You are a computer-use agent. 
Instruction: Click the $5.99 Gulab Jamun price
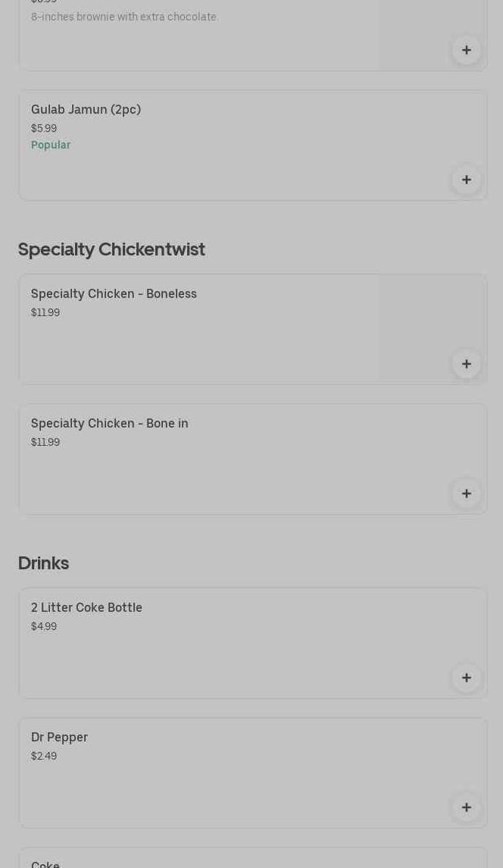click(x=44, y=129)
